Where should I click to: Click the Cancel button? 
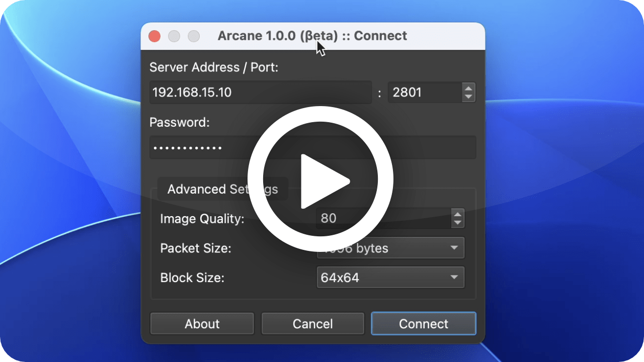313,324
